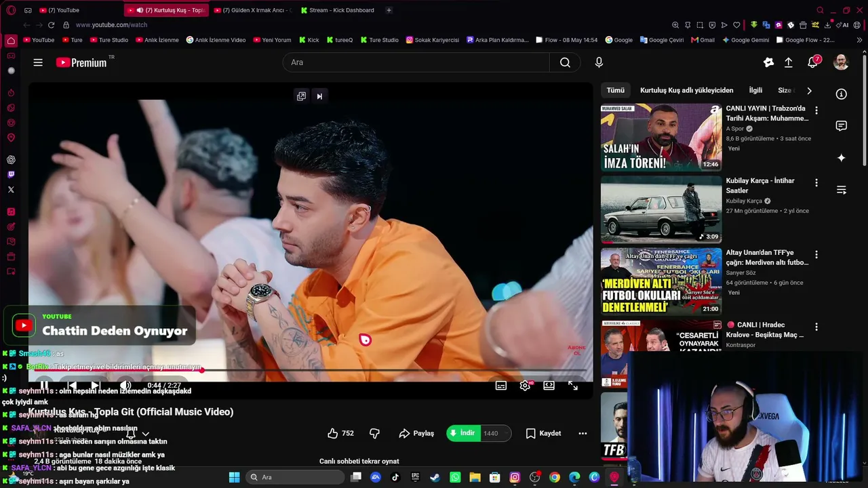Screen dimensions: 868x488
Task: Open options menu for CANLI Hradec Kralove video
Action: [816, 327]
